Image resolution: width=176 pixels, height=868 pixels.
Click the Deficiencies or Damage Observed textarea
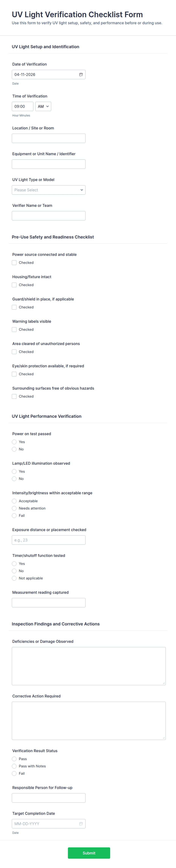[x=89, y=666]
